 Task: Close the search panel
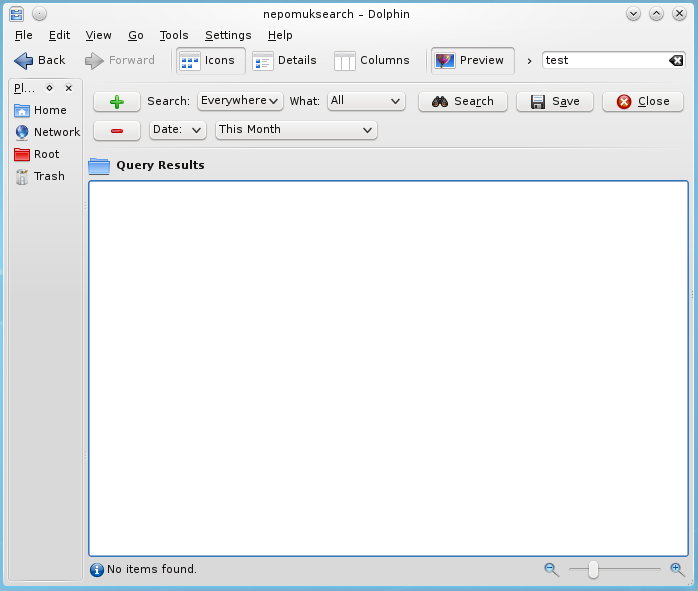(643, 101)
